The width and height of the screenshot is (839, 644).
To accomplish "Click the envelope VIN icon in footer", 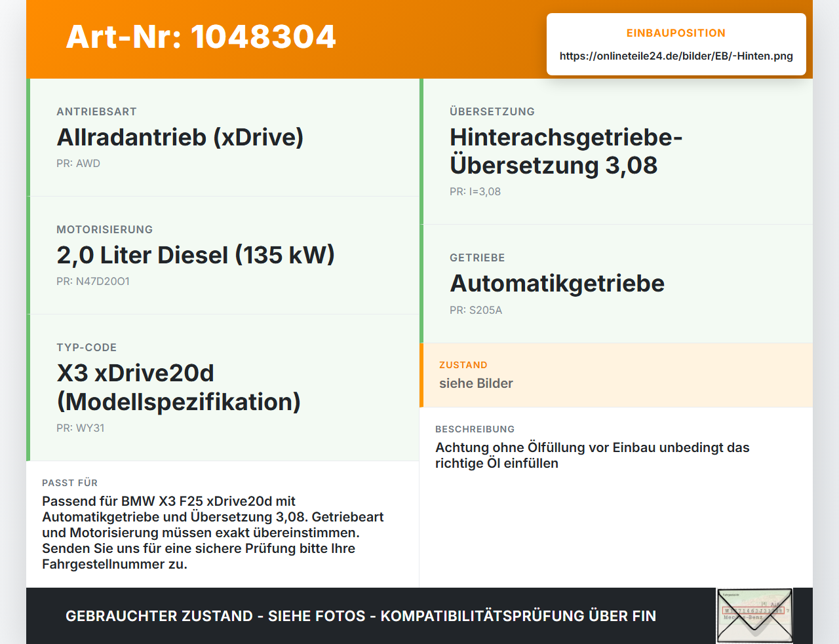I will (x=754, y=616).
